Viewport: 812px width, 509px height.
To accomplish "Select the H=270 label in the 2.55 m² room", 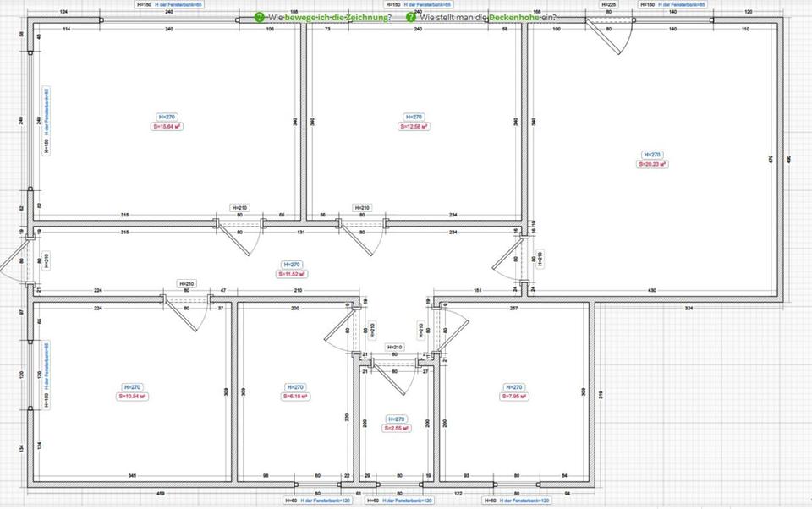I will pos(396,419).
